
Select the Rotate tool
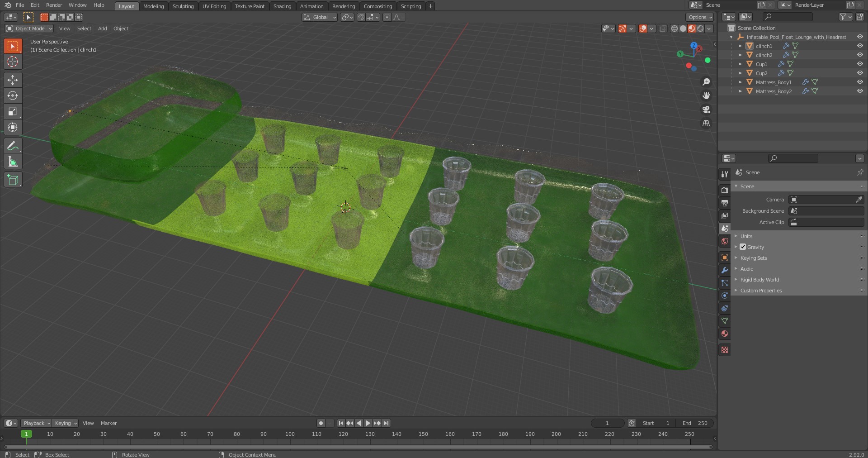pyautogui.click(x=13, y=95)
